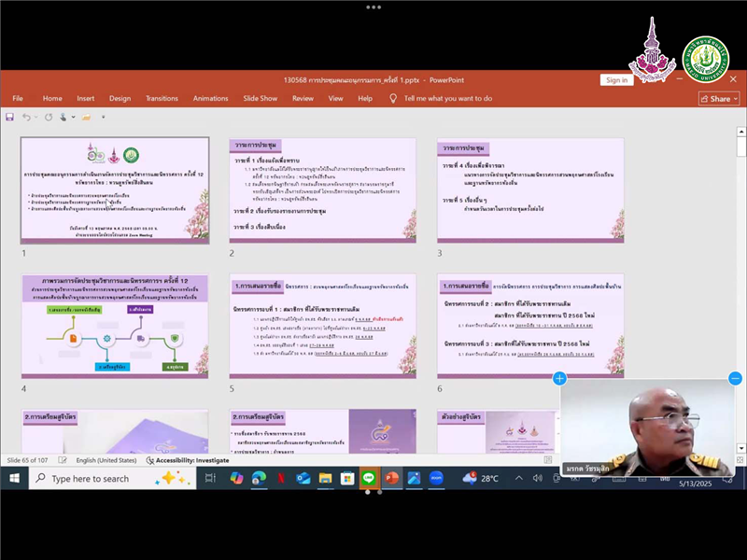747x560 pixels.
Task: Switch to the Home ribbon tab
Action: [x=52, y=99]
